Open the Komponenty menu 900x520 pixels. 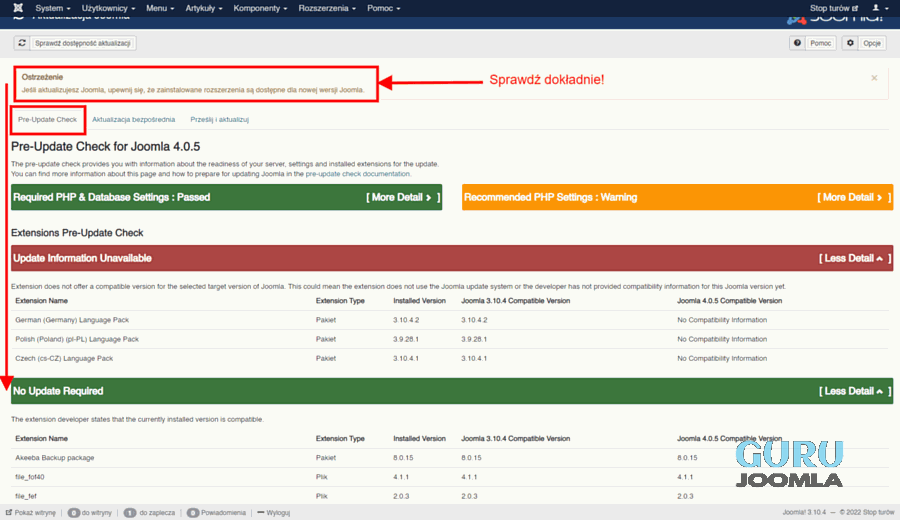point(260,8)
